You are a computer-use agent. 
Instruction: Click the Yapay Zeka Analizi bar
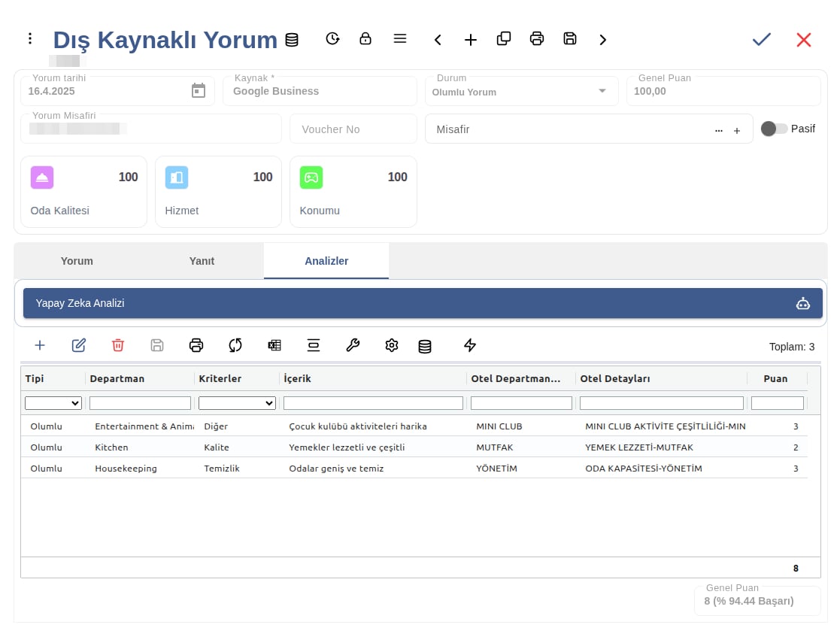[423, 303]
